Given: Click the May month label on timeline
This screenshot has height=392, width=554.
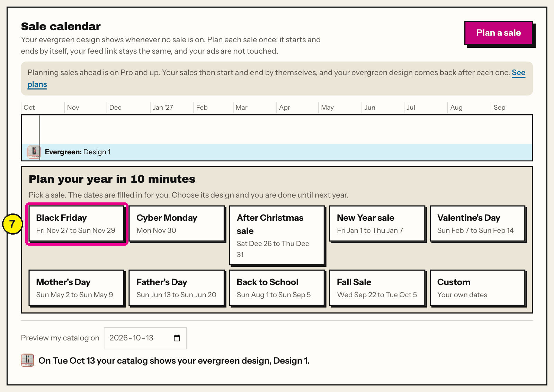Looking at the screenshot, I should point(327,108).
